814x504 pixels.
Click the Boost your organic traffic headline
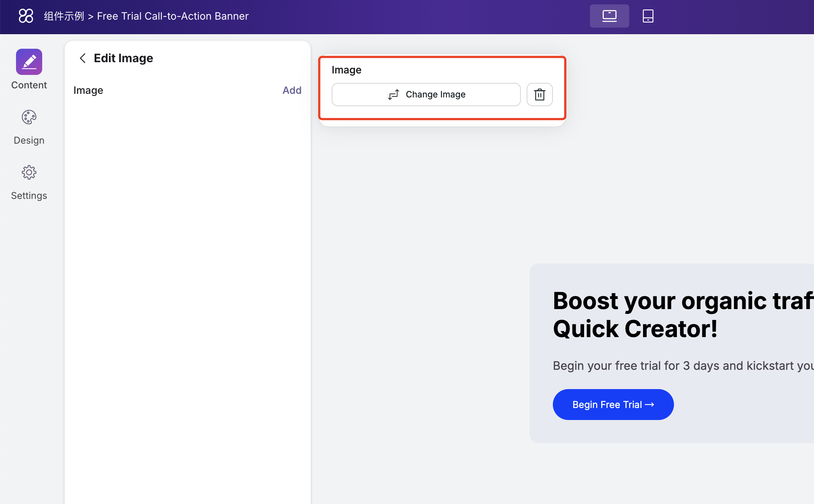683,315
